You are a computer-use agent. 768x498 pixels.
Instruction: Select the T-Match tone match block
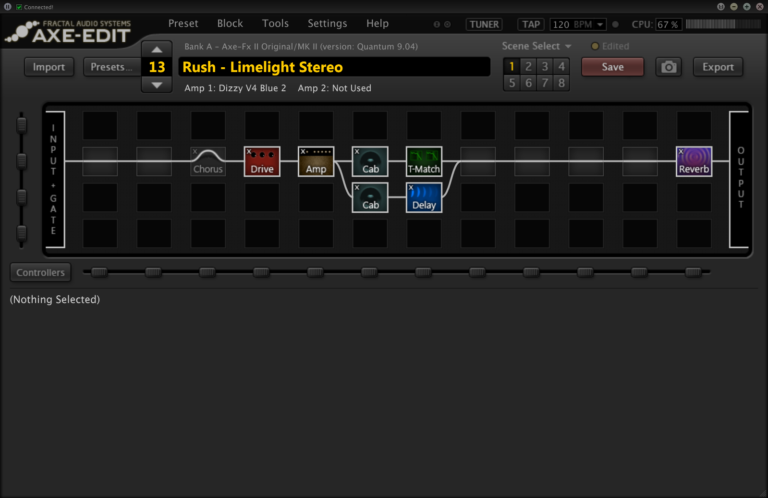(x=424, y=162)
